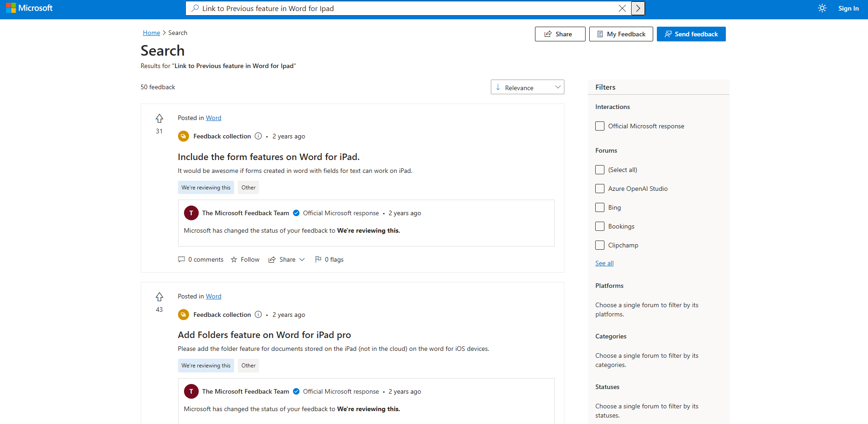The image size is (868, 424).
Task: Click 'We're reviewing this' tag on second post
Action: coord(206,366)
